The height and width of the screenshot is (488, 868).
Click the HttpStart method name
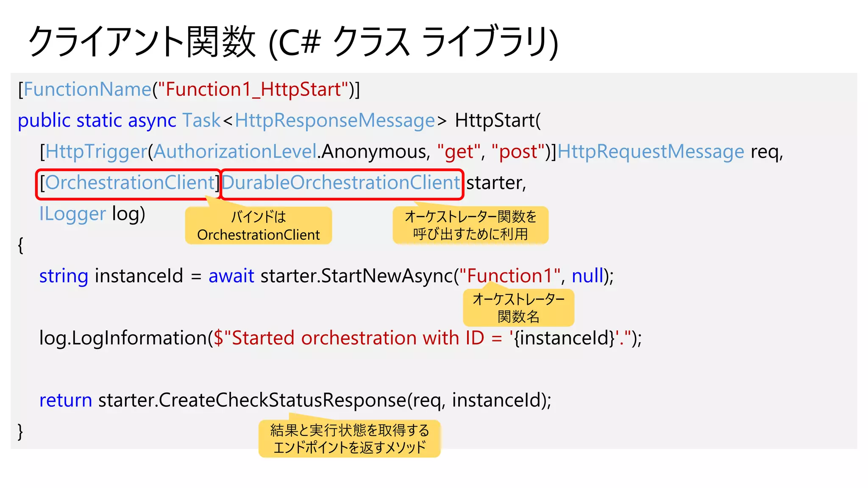click(x=495, y=120)
